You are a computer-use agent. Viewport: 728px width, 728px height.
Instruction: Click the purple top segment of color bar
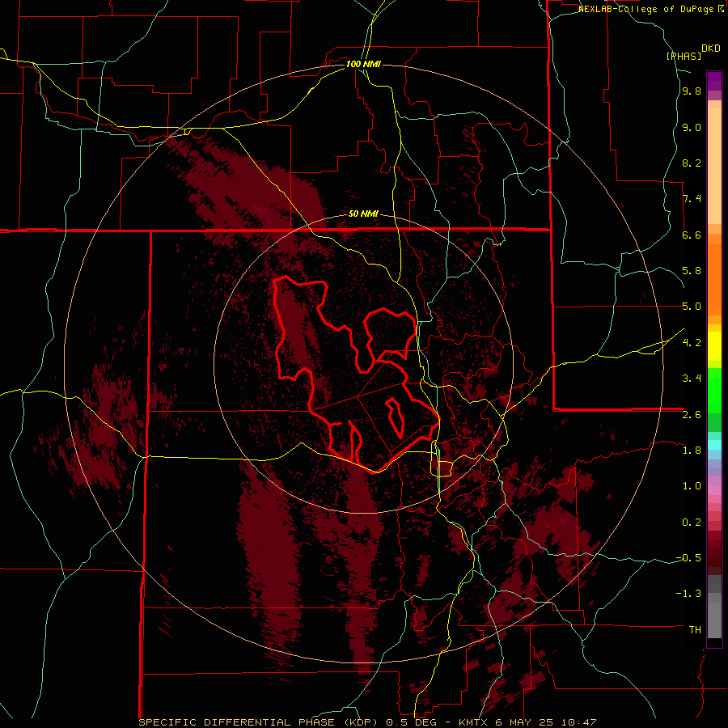pos(714,81)
